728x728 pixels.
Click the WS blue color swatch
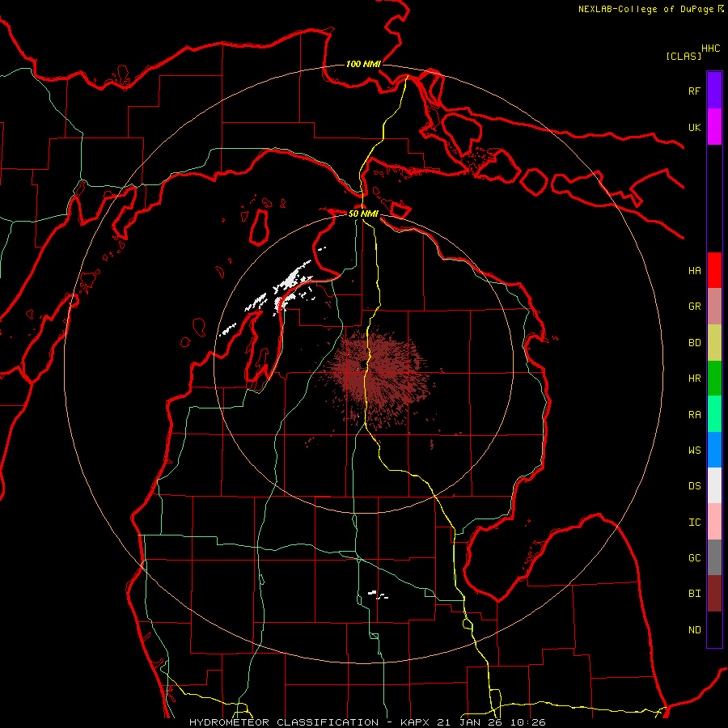pyautogui.click(x=714, y=450)
